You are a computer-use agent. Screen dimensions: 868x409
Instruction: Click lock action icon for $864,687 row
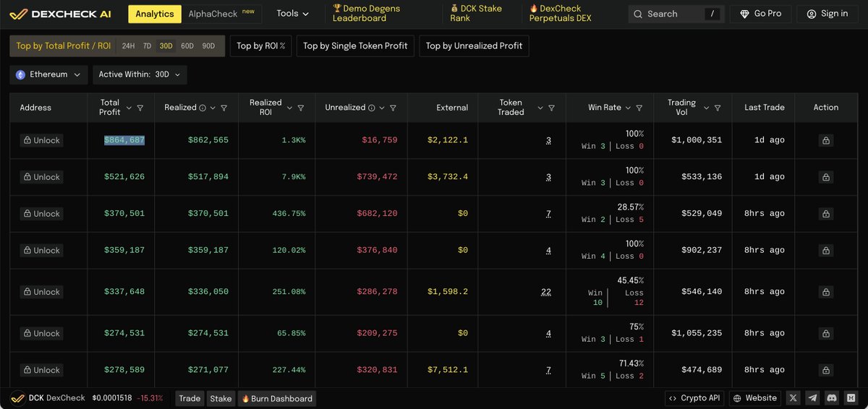pos(825,140)
